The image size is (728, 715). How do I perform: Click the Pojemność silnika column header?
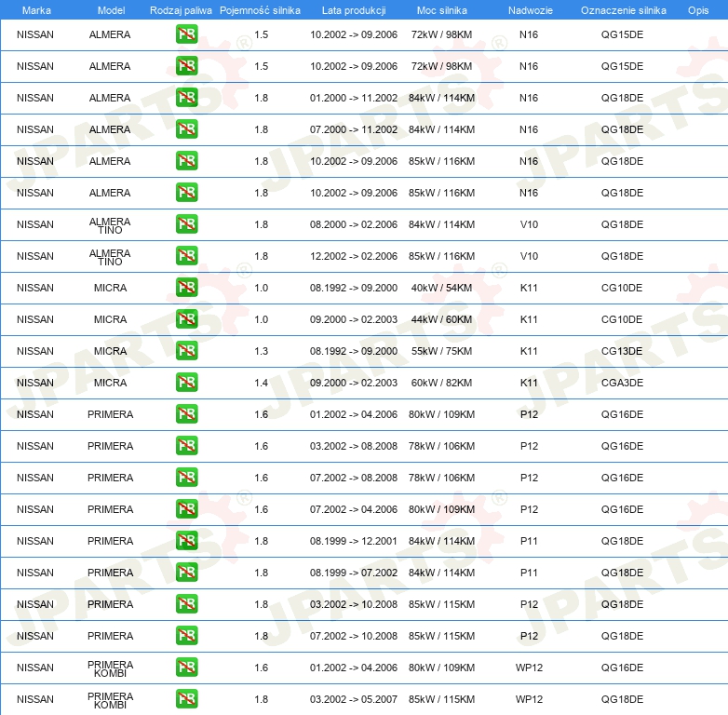pyautogui.click(x=260, y=10)
